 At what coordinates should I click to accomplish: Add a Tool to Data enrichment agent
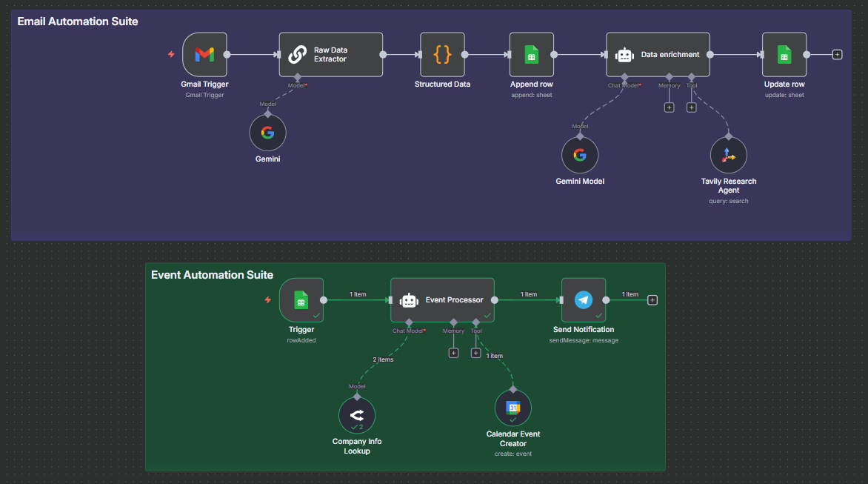691,107
